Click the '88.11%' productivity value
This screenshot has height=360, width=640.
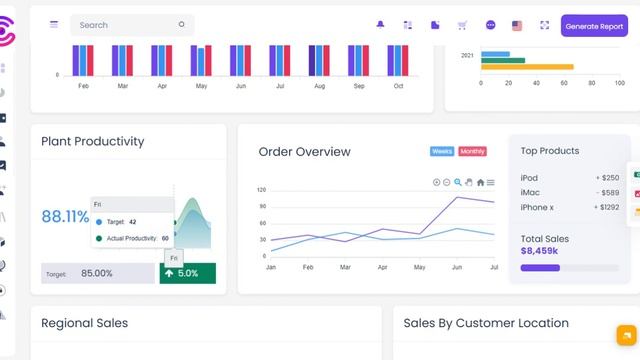pos(65,216)
